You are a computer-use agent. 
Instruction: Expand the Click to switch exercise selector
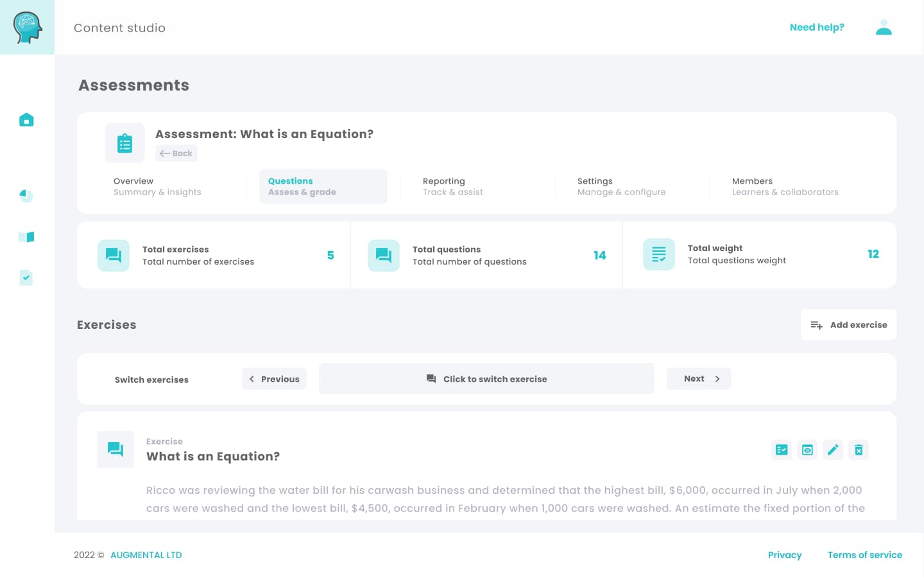point(486,378)
